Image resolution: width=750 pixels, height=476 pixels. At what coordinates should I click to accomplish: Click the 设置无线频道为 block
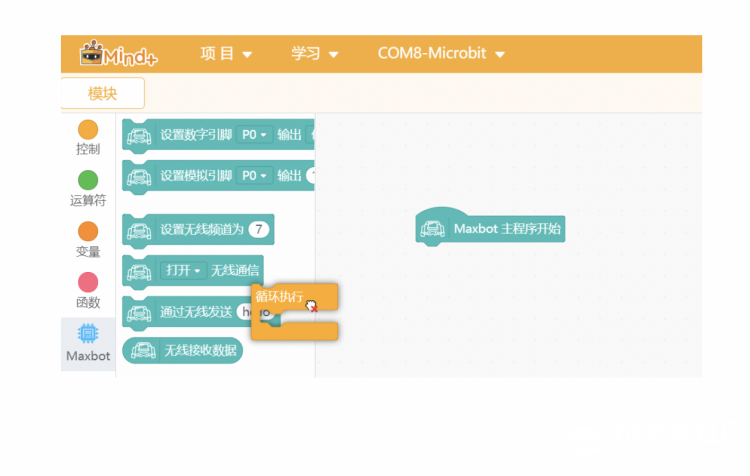198,230
